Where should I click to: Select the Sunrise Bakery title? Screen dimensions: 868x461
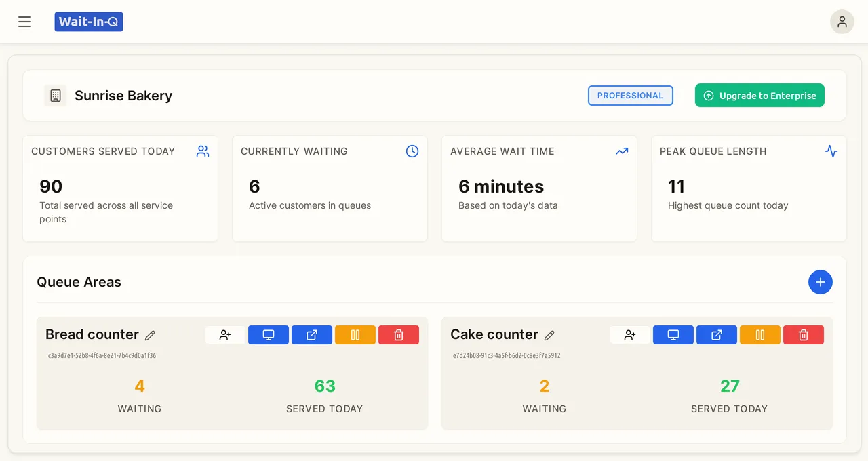[123, 96]
